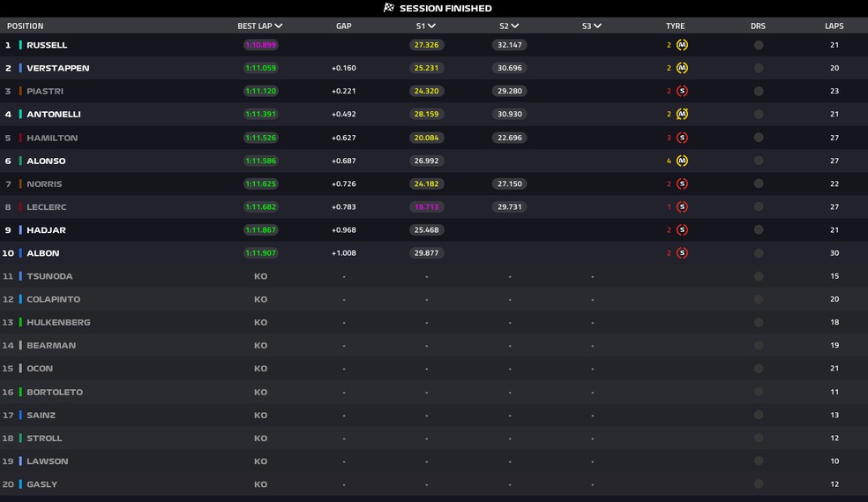Open the S1 sector column dropdown
Screen dimensions: 868x502
(426, 26)
